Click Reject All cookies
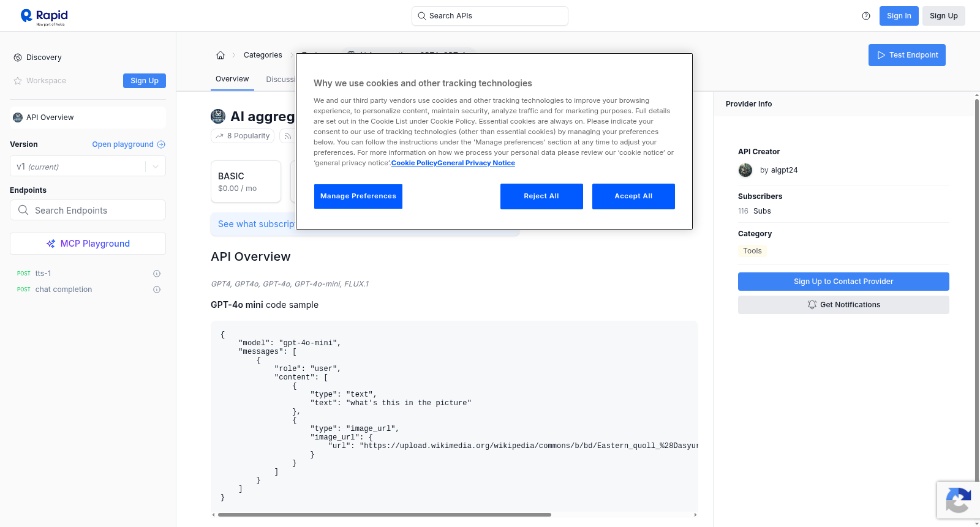Viewport: 980px width, 527px height. tap(541, 196)
